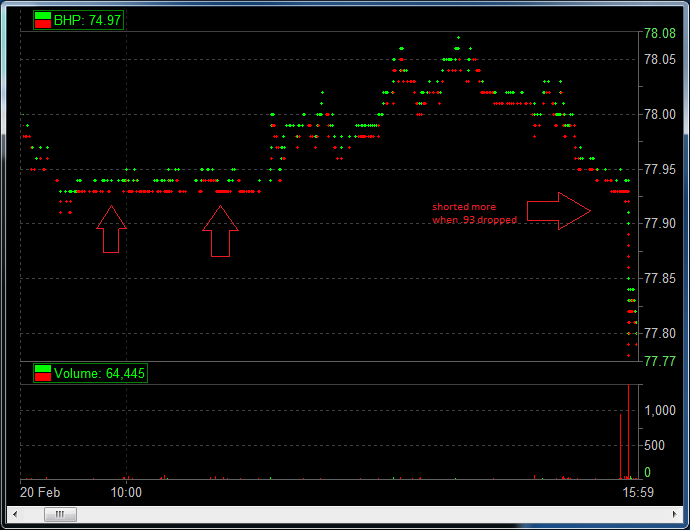This screenshot has height=530, width=690.
Task: Click the left scroll arrow of the scrollbar
Action: 15,514
